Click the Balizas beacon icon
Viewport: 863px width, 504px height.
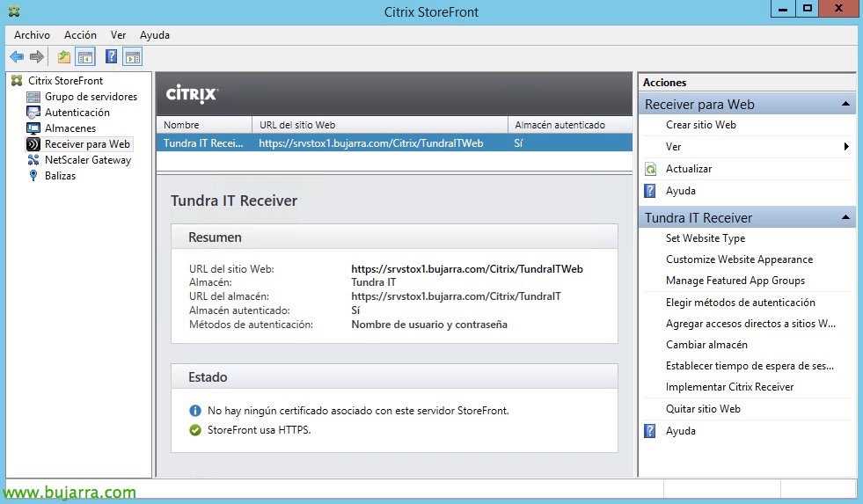(x=33, y=176)
